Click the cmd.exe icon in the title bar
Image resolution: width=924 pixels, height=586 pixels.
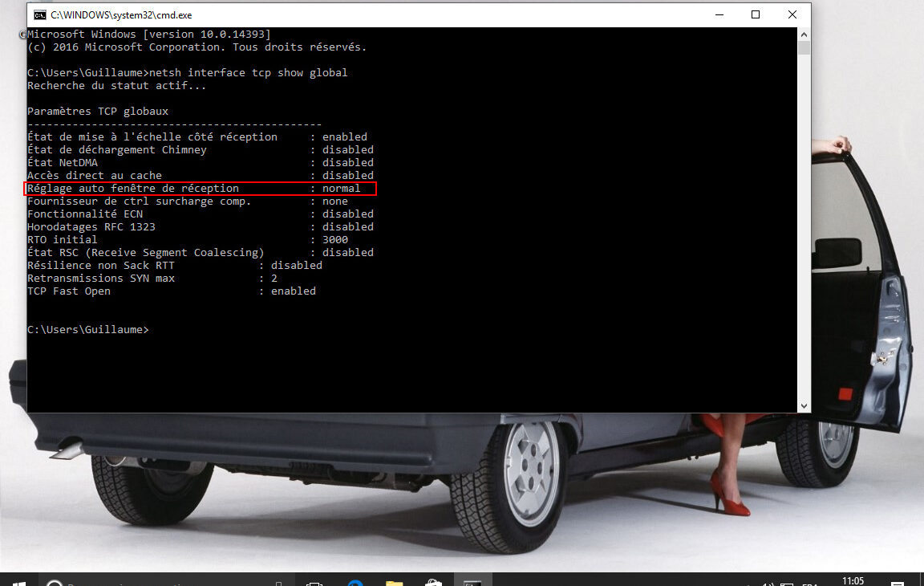[x=39, y=14]
